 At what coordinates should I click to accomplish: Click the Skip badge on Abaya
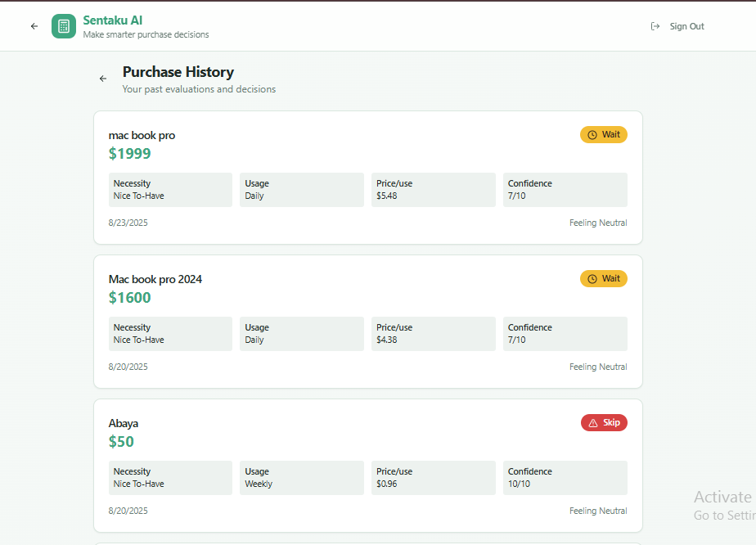pos(604,423)
